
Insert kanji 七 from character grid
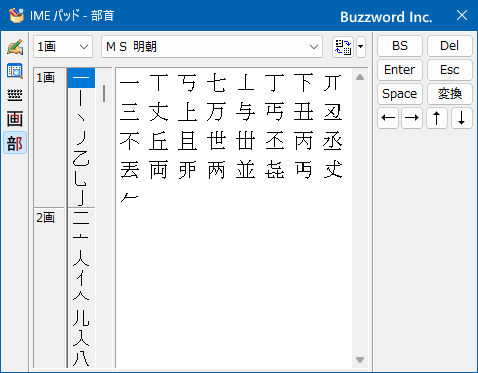[x=216, y=83]
